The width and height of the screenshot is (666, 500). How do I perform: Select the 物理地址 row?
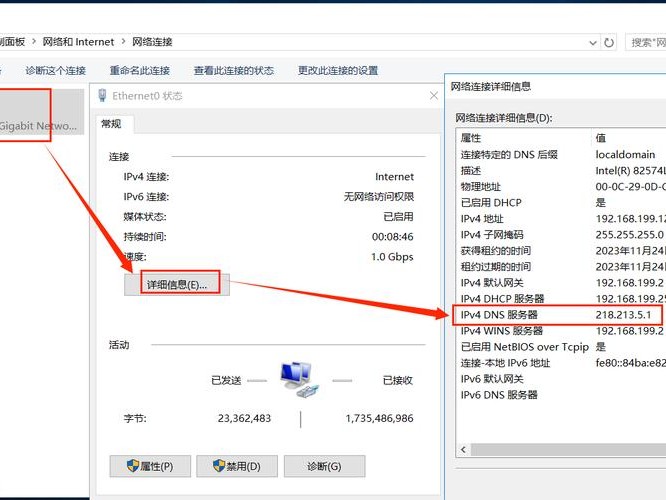(x=562, y=187)
